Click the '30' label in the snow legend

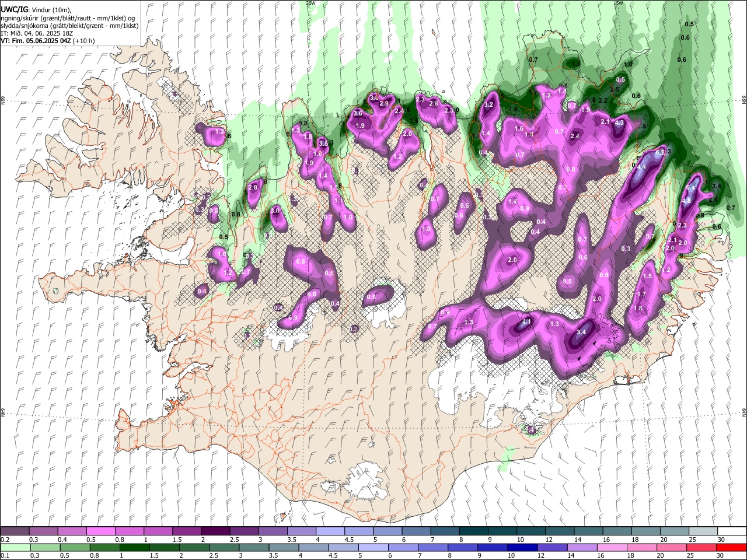pyautogui.click(x=721, y=540)
